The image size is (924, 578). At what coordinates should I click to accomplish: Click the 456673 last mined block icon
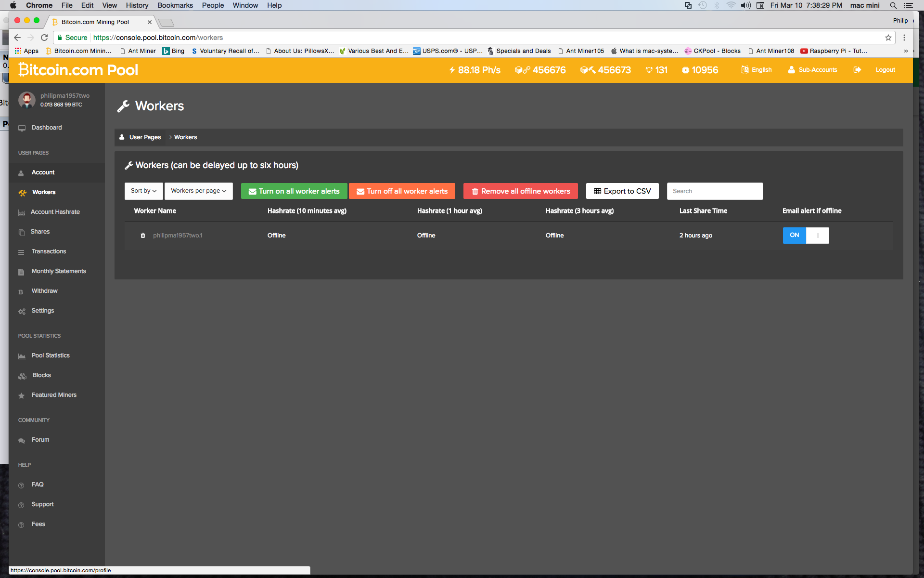pyautogui.click(x=588, y=70)
